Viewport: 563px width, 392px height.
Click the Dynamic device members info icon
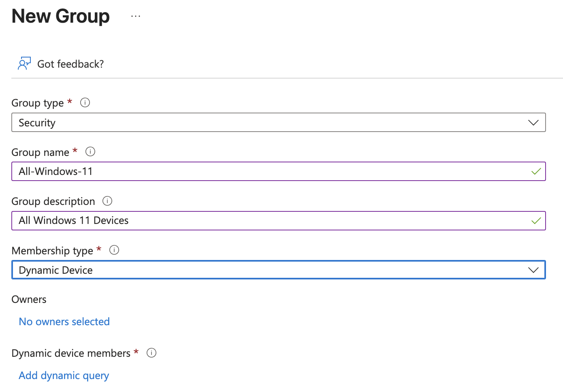[x=151, y=353]
